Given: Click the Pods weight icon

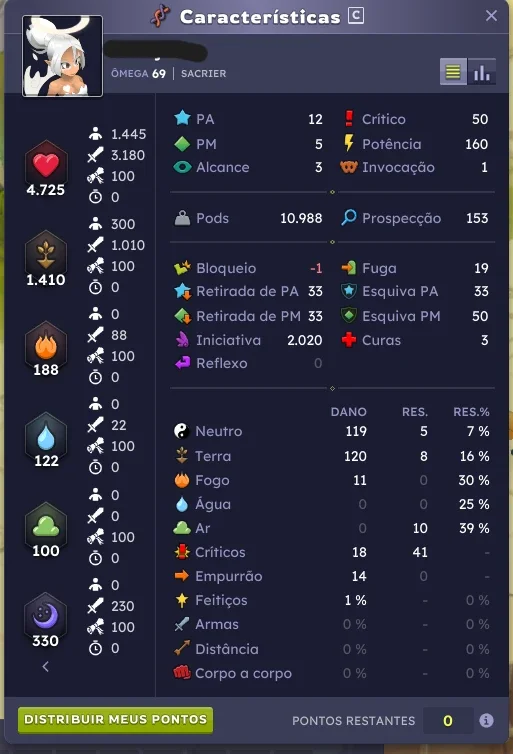Looking at the screenshot, I should tap(182, 218).
